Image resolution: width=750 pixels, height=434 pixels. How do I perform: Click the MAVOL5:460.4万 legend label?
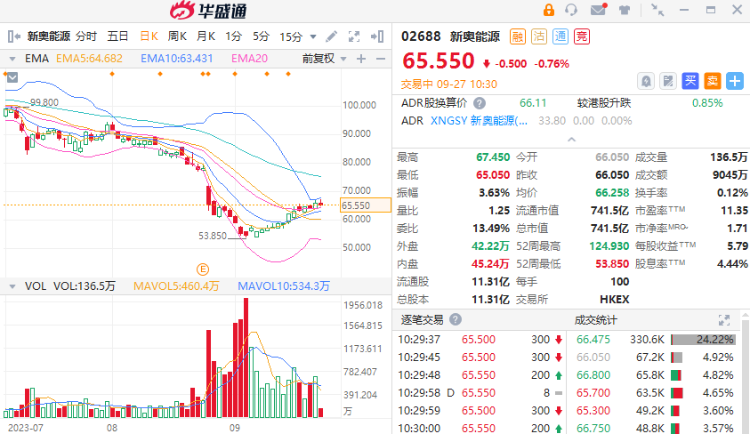tap(176, 286)
